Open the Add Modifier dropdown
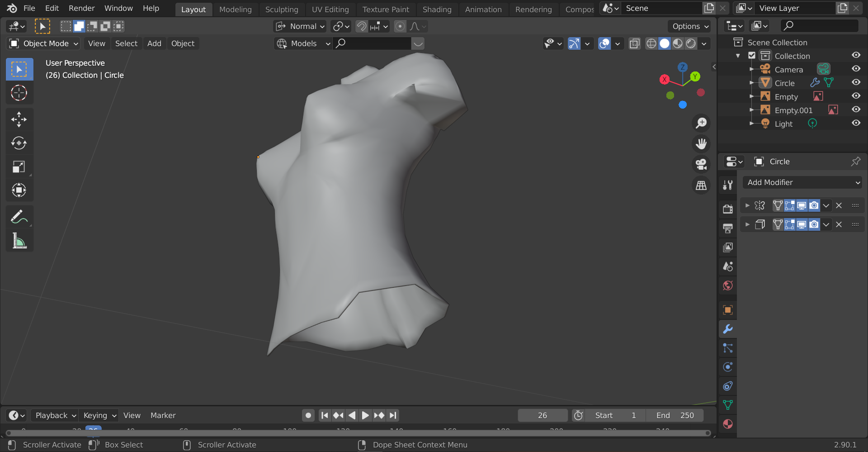 tap(802, 182)
